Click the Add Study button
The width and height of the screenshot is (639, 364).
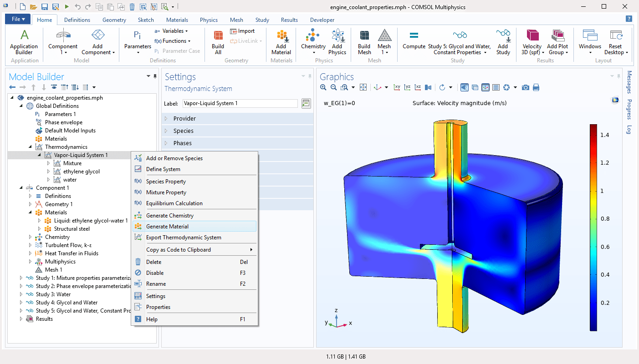[503, 41]
